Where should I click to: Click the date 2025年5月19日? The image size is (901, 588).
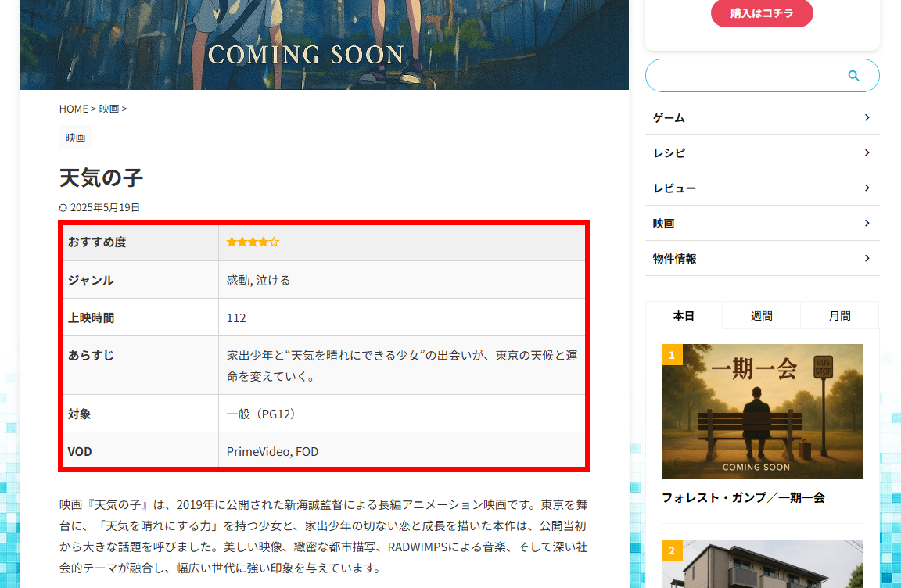105,208
